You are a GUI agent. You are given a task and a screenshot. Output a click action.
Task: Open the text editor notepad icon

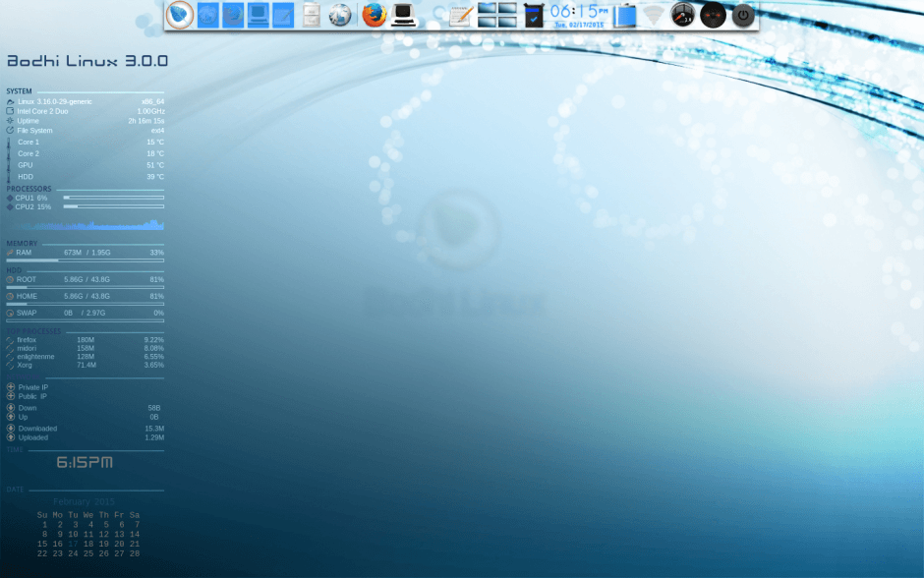(x=459, y=16)
